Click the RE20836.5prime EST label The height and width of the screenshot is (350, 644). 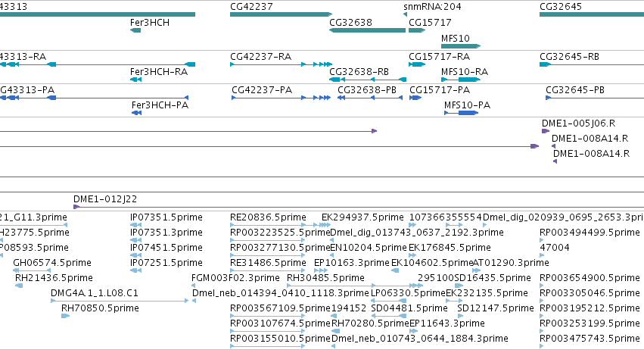point(268,217)
